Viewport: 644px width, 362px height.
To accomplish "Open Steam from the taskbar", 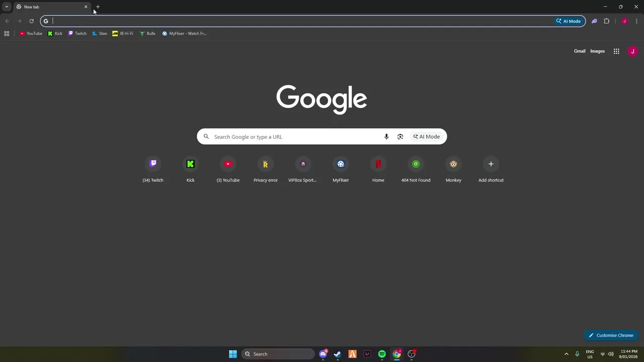I will pos(338,354).
